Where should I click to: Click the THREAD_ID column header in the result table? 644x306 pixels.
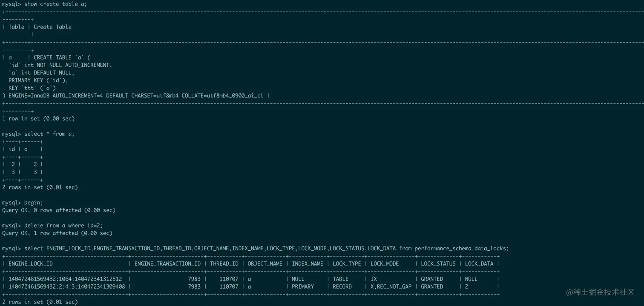coord(224,264)
